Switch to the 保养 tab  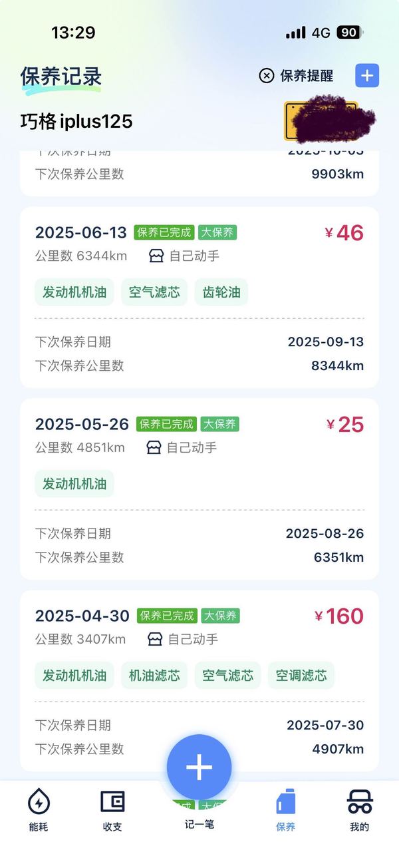[286, 812]
